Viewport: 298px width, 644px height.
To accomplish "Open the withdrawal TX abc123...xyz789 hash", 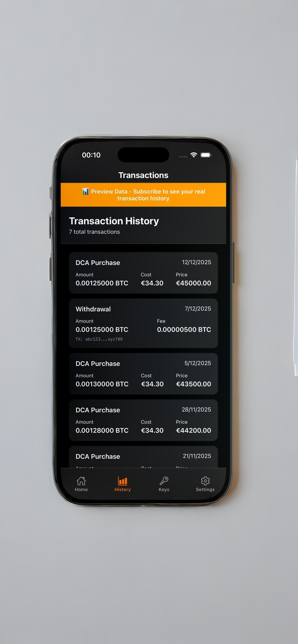I will 99,339.
